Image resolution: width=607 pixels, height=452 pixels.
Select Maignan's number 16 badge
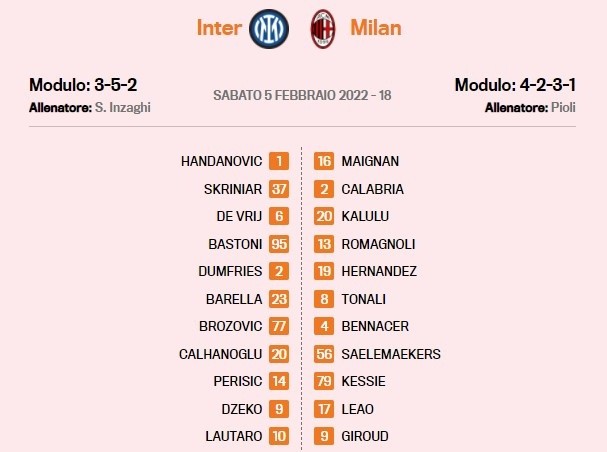point(324,161)
